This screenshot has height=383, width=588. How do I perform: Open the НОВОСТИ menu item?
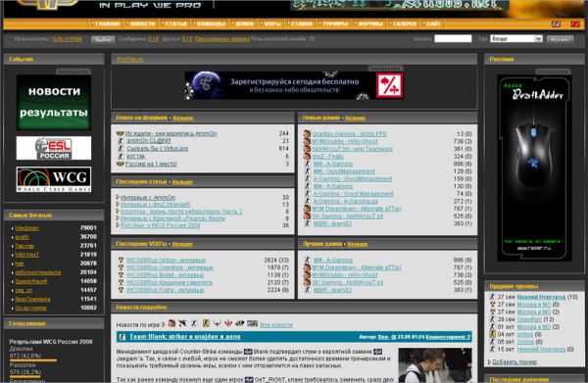click(x=142, y=24)
